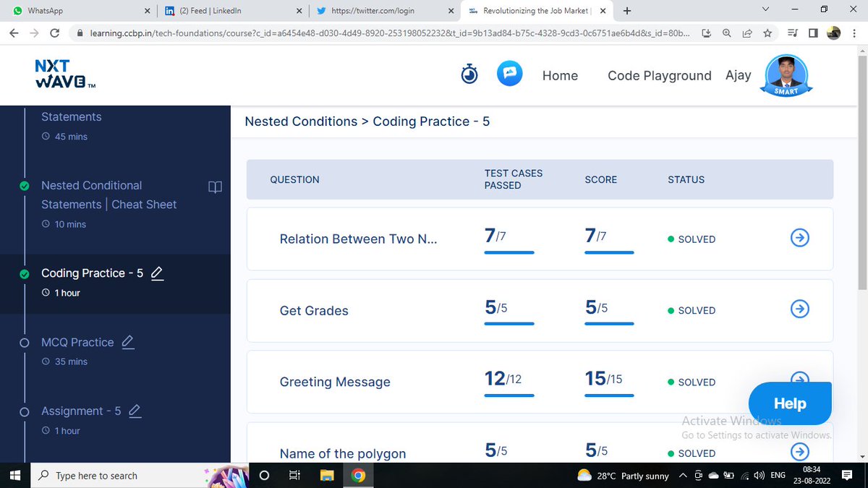Open Assignment - 5 in sidebar
This screenshot has height=488, width=868.
pyautogui.click(x=81, y=411)
